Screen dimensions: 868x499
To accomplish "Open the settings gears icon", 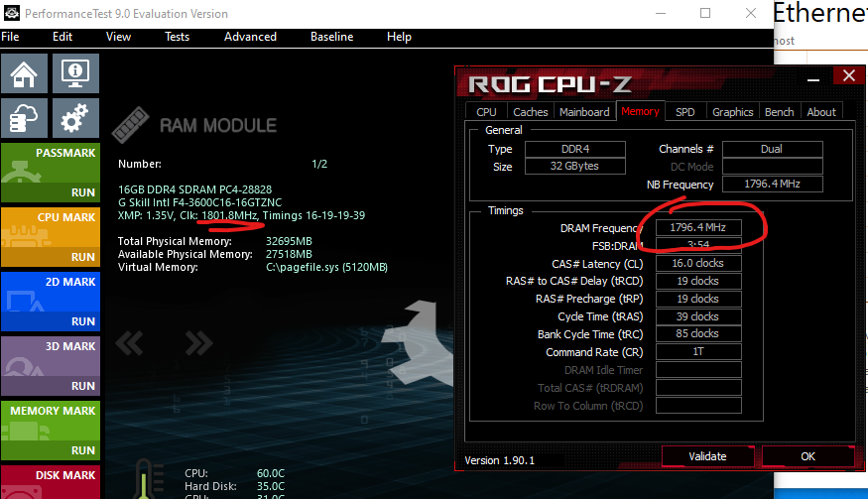I will pyautogui.click(x=73, y=119).
